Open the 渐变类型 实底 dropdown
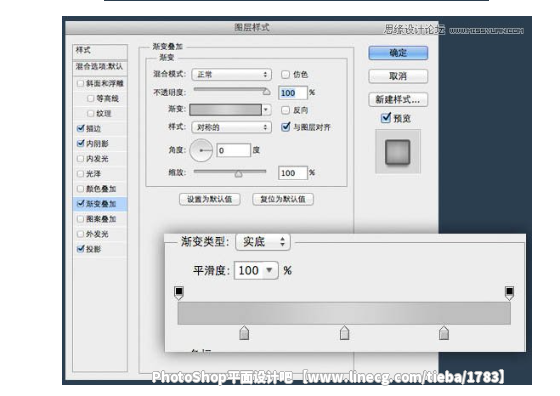This screenshot has width=560, height=396. (263, 242)
